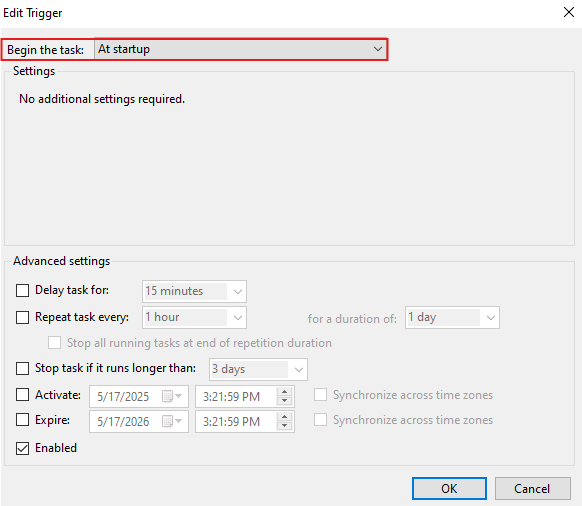The width and height of the screenshot is (582, 506).
Task: Expand the 15 minutes delay dropdown
Action: (x=194, y=291)
